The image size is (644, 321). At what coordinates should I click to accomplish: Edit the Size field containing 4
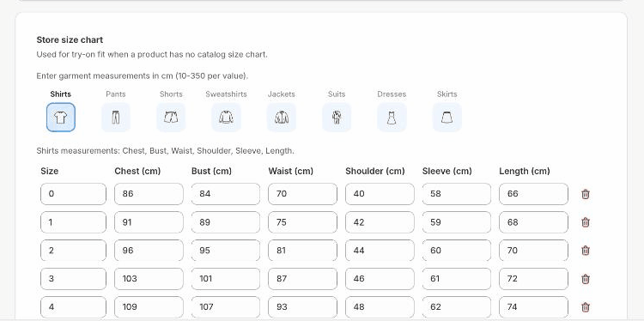tap(73, 307)
